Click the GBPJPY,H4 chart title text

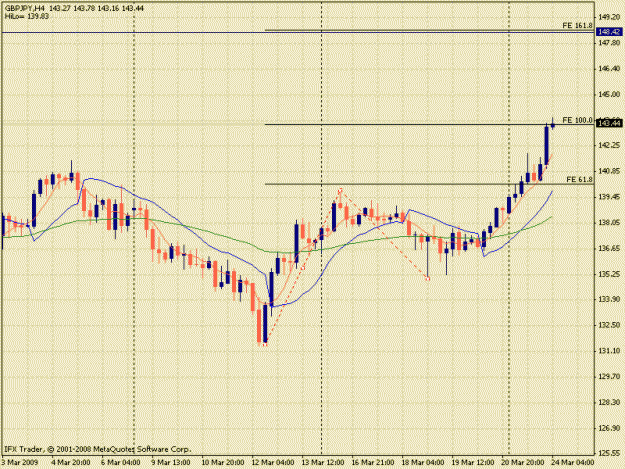coord(24,8)
